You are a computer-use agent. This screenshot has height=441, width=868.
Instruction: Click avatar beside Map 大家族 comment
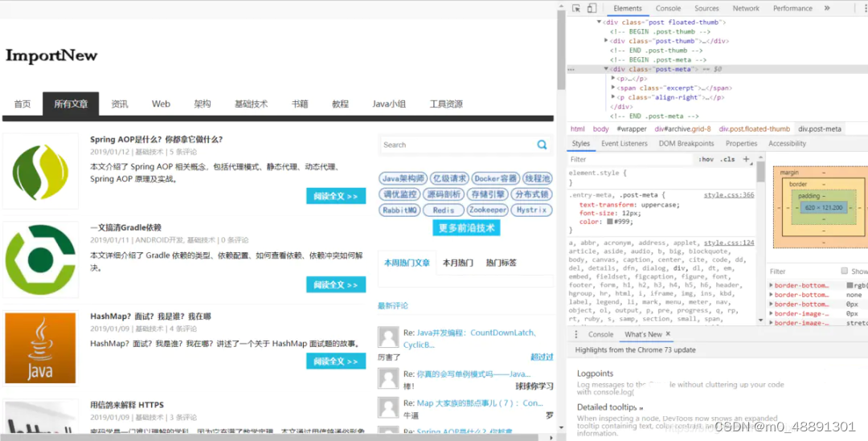[x=388, y=407]
